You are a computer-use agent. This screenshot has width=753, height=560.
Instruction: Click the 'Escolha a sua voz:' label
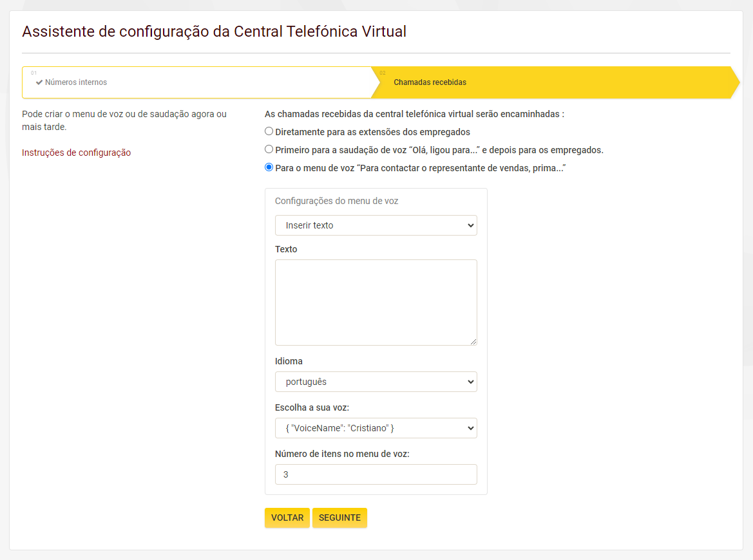[x=312, y=407]
